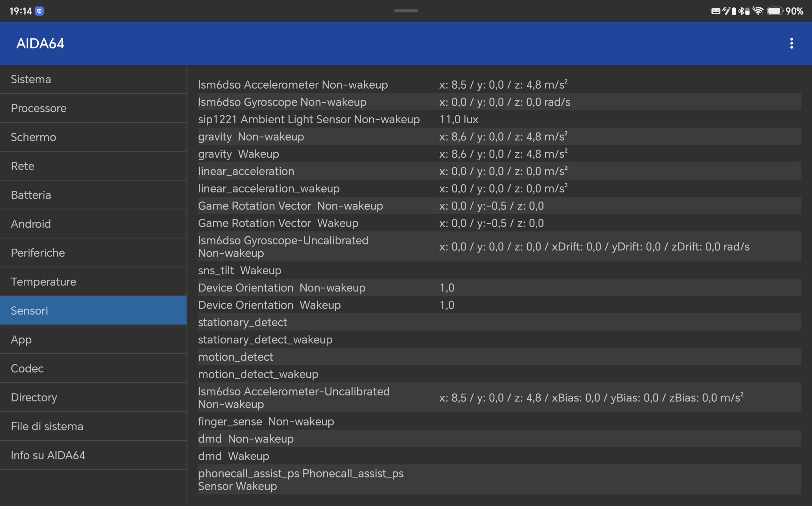This screenshot has height=506, width=812.
Task: Go to File di sistema
Action: coord(93,426)
